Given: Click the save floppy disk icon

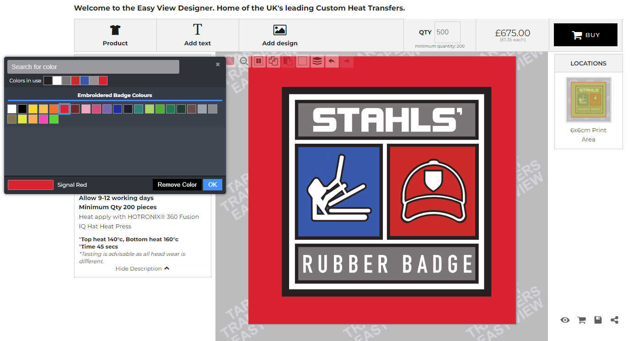Looking at the screenshot, I should (598, 320).
